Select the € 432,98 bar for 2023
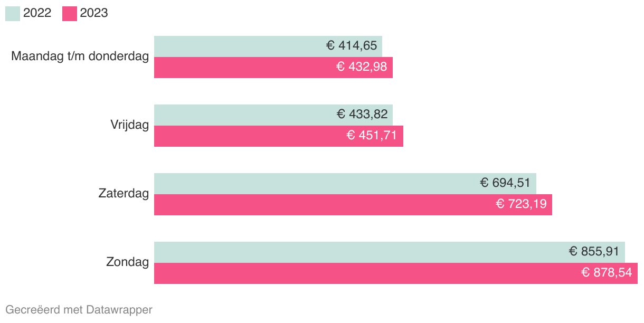This screenshot has height=323, width=644. [x=273, y=68]
